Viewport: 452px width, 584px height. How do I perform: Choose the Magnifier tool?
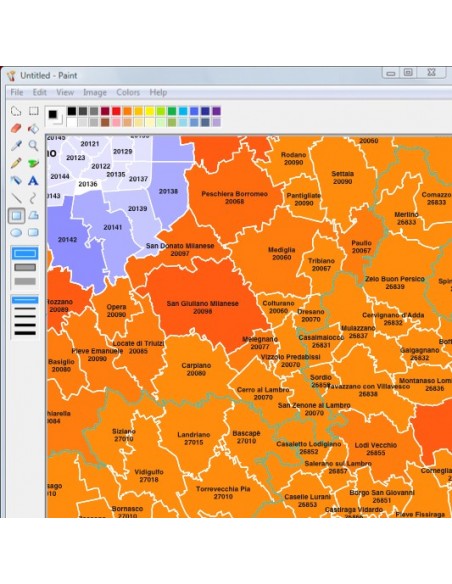point(34,146)
